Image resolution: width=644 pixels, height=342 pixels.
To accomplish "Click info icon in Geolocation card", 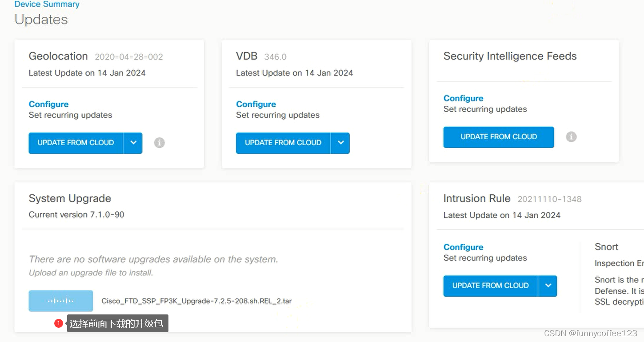I will [x=159, y=143].
